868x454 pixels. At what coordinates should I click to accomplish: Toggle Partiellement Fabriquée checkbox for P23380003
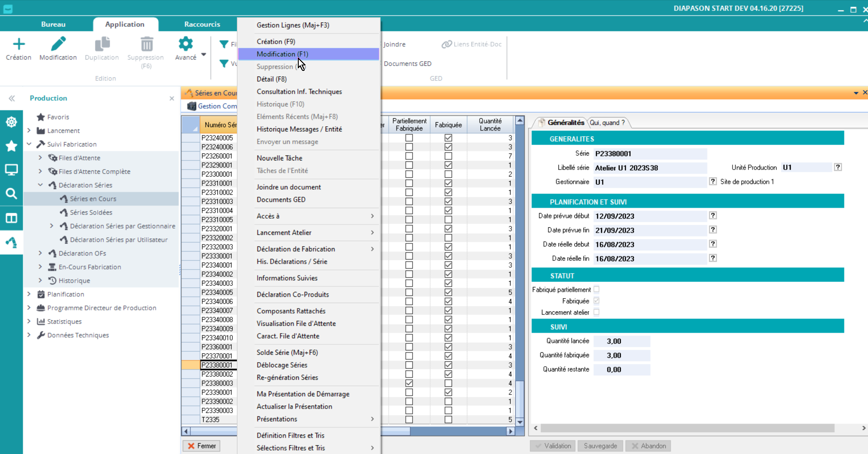(409, 383)
